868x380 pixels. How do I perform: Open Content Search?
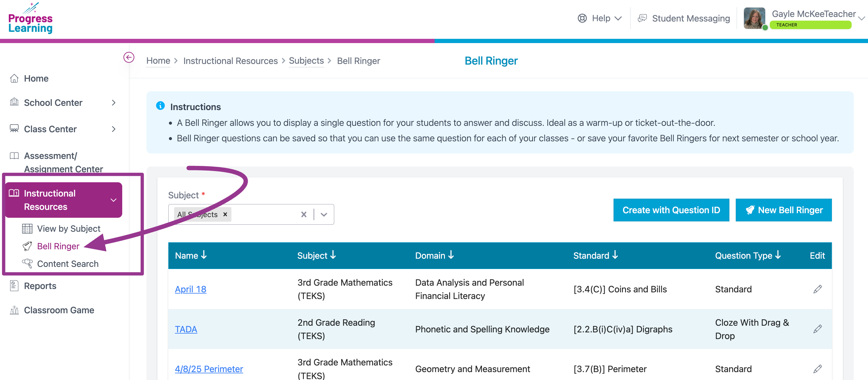click(x=68, y=264)
